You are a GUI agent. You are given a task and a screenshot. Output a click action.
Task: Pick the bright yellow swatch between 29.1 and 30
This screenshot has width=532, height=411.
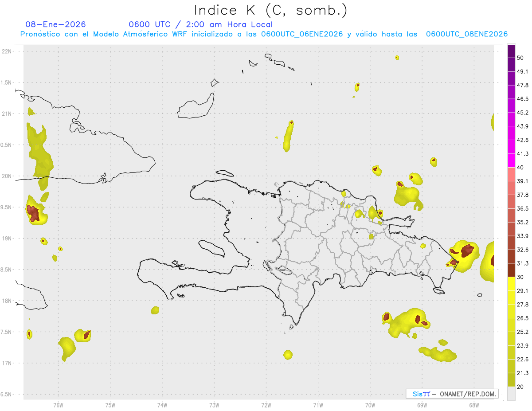point(511,284)
